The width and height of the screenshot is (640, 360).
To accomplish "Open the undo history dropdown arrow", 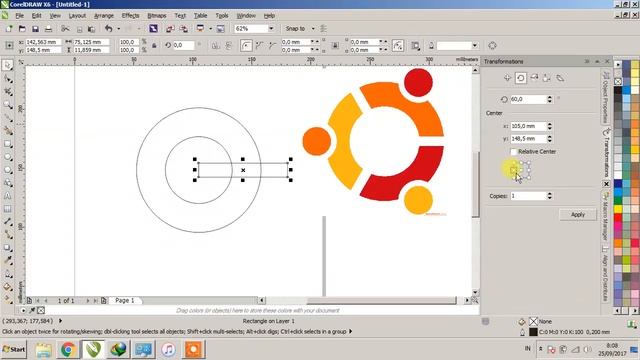I will click(x=118, y=29).
